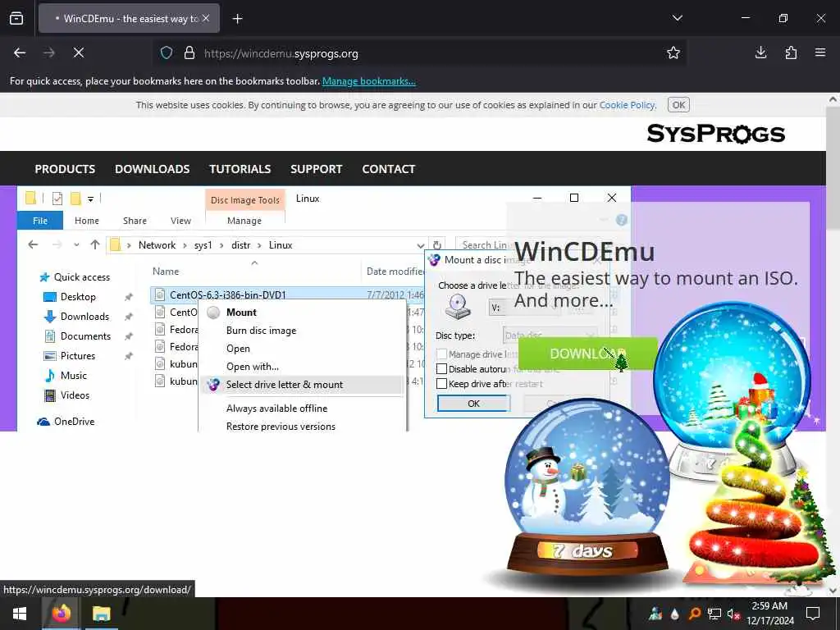Click the Firefox back arrow button
This screenshot has width=840, height=630.
20,52
